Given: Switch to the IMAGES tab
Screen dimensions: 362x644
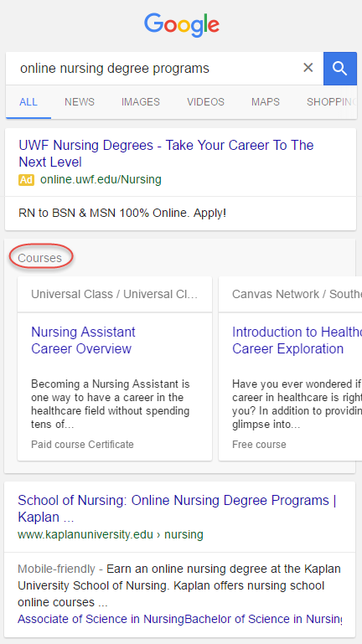Looking at the screenshot, I should [x=141, y=102].
